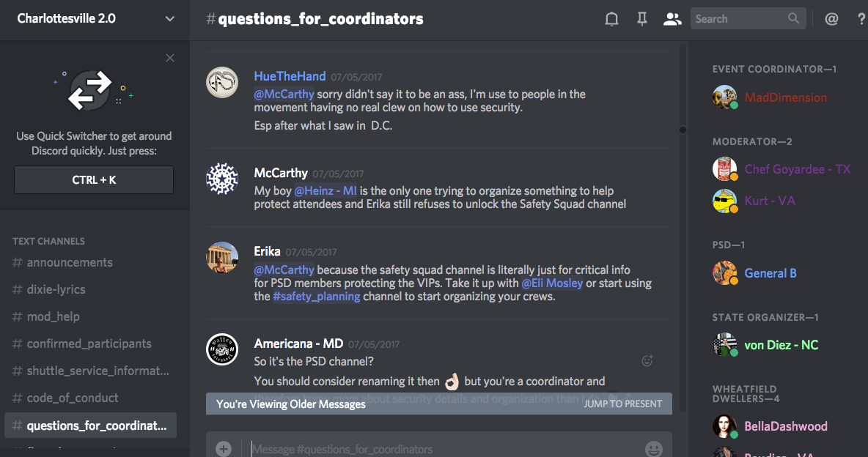Open the announcements channel
The width and height of the screenshot is (868, 457).
(x=70, y=262)
